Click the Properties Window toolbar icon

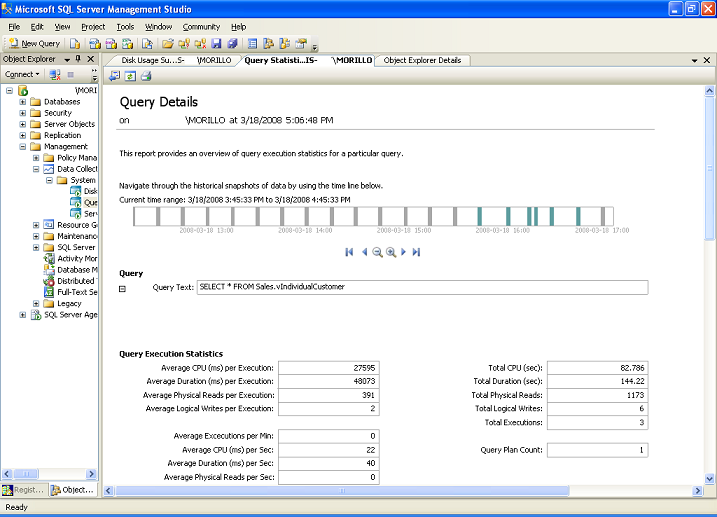[x=301, y=43]
